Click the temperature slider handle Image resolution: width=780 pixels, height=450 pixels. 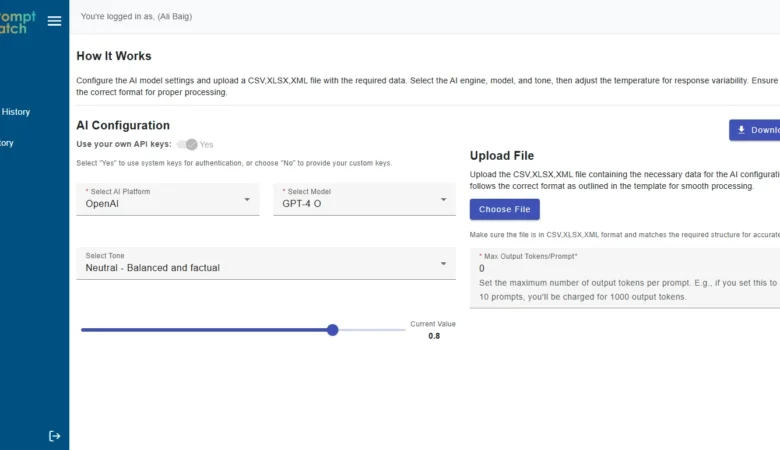333,330
